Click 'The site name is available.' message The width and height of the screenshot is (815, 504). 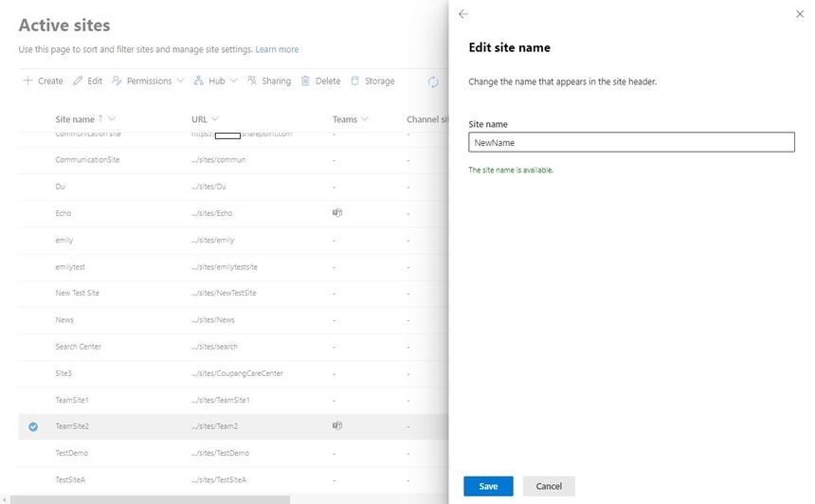click(511, 170)
